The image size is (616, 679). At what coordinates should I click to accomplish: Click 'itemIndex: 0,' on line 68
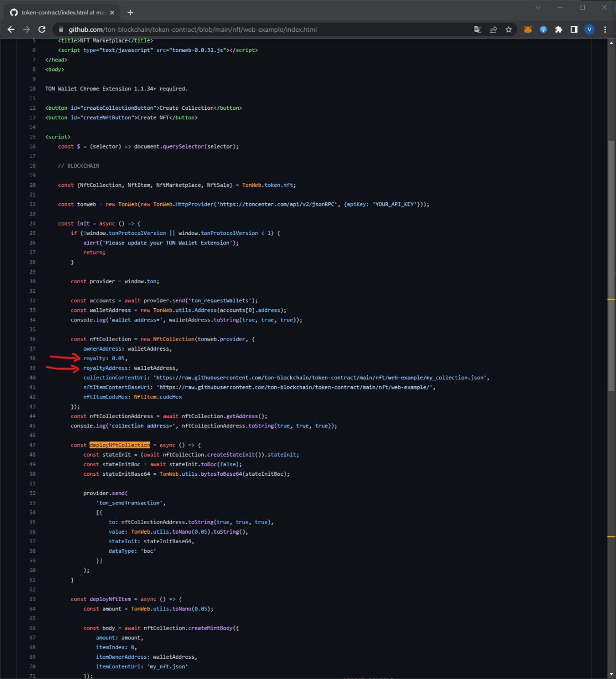pos(116,648)
